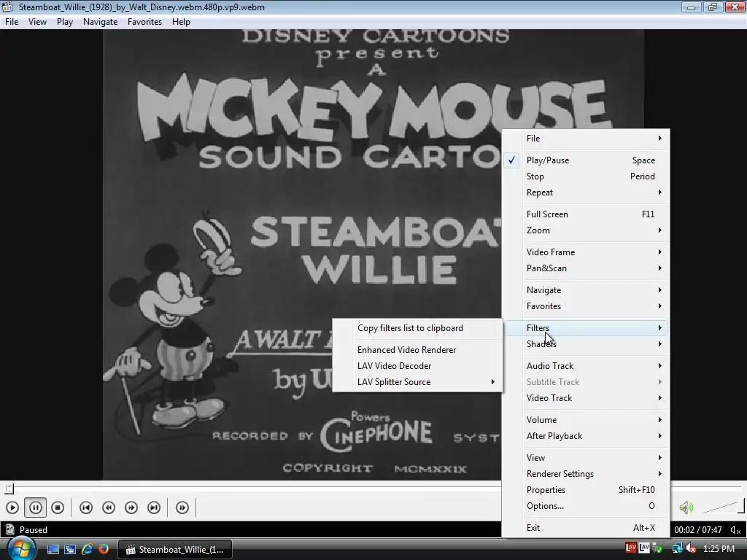747x560 pixels.
Task: Click the Steamboat_Willie taskbar button
Action: (x=175, y=550)
